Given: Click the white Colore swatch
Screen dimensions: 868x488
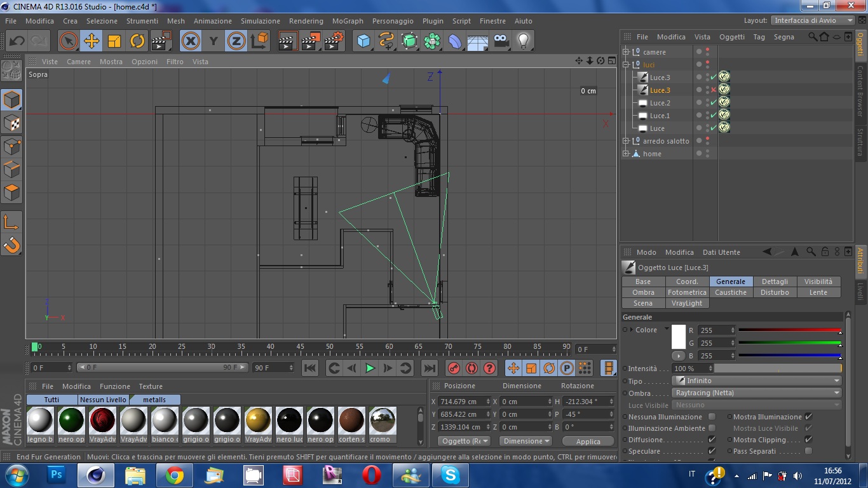Looking at the screenshot, I should tap(679, 336).
